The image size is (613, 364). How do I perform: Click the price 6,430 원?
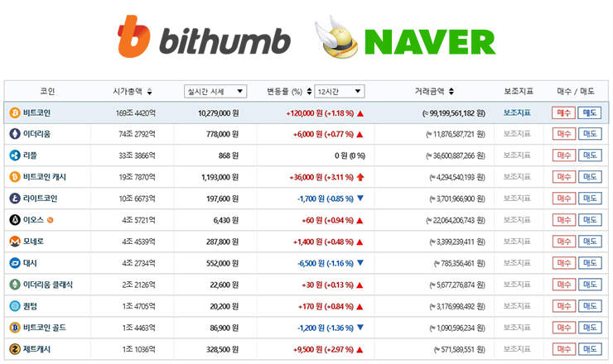(x=226, y=220)
